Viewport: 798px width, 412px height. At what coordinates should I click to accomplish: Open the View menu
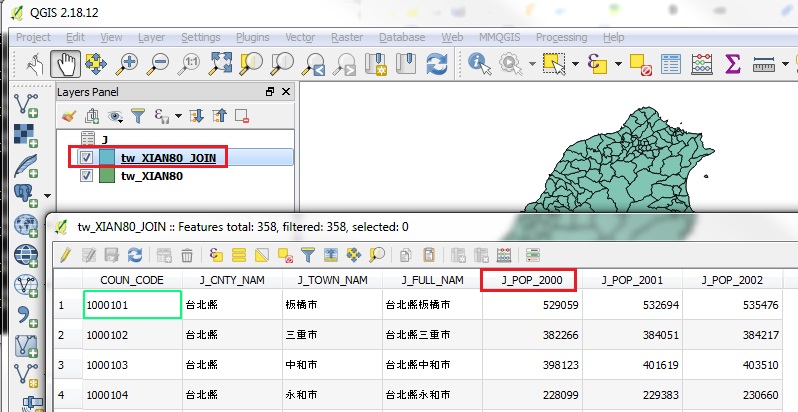coord(111,37)
